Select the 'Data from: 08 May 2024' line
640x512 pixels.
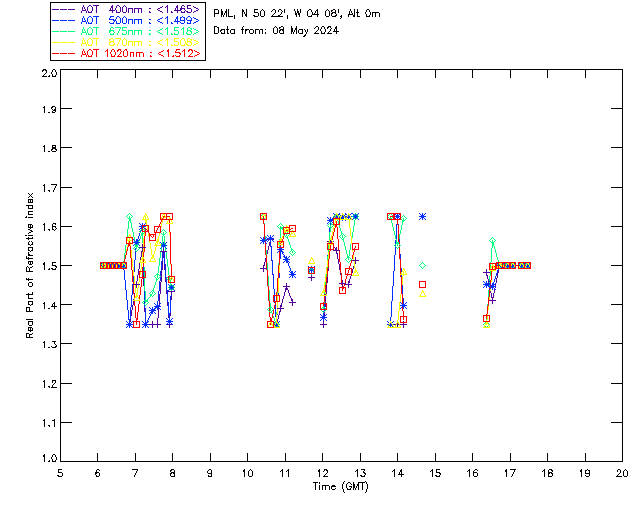276,31
